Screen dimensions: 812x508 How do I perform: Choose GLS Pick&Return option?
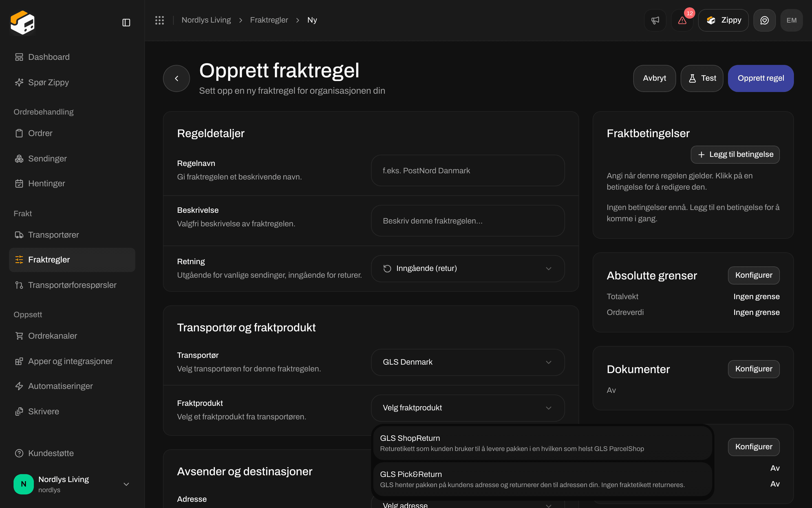[542, 479]
